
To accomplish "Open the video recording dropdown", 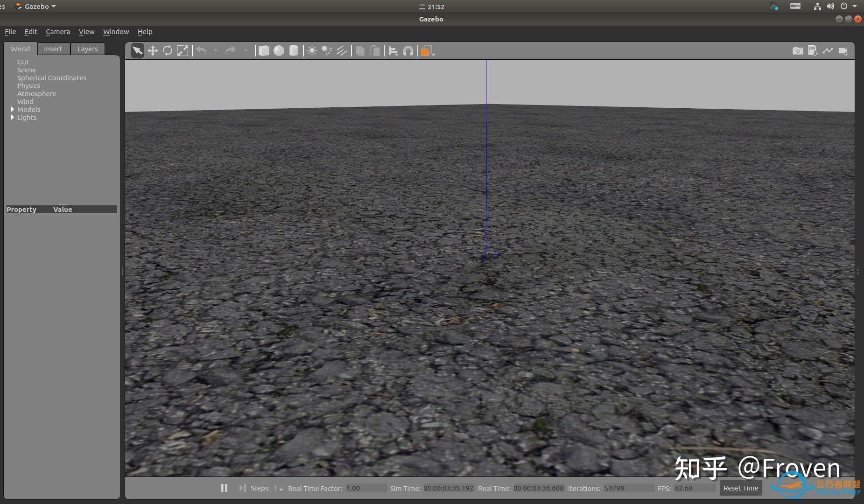I will 843,51.
